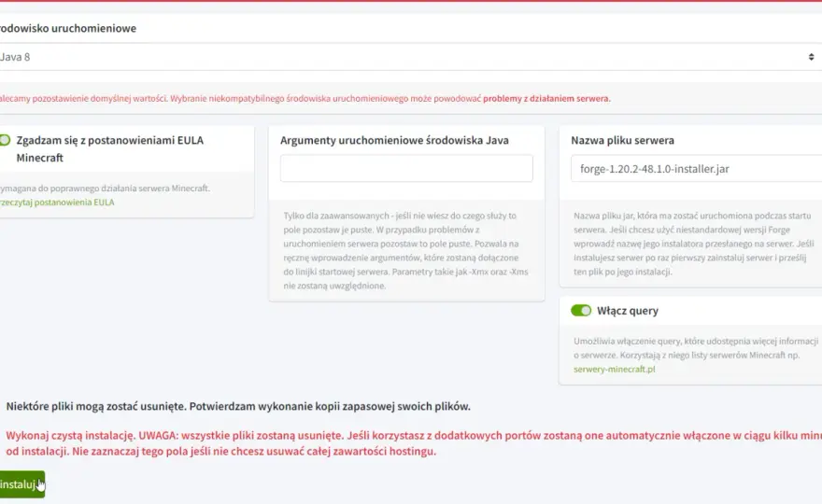
Task: Open the Java 8 runtime environment dropdown
Action: pos(411,57)
